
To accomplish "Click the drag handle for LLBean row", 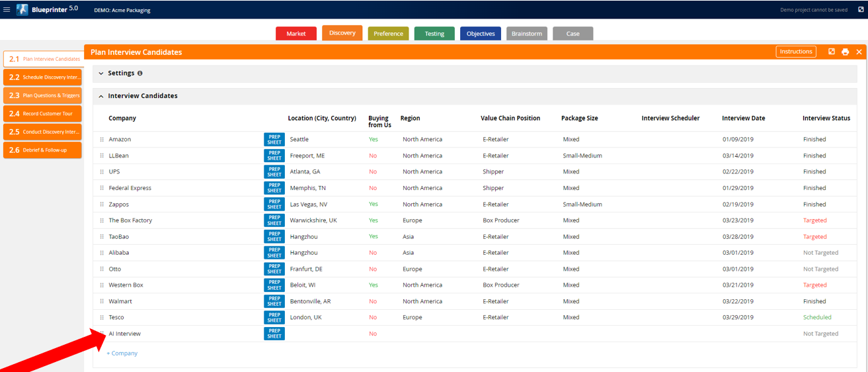I will tap(102, 156).
